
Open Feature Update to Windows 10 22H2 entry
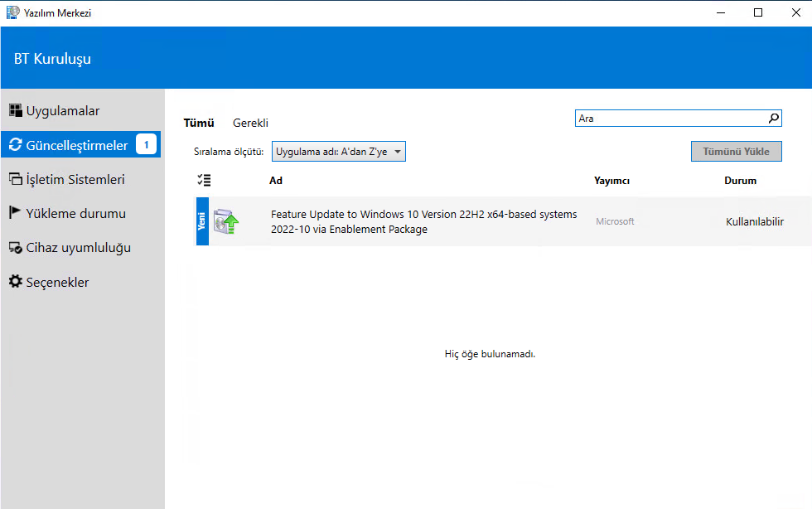point(423,222)
